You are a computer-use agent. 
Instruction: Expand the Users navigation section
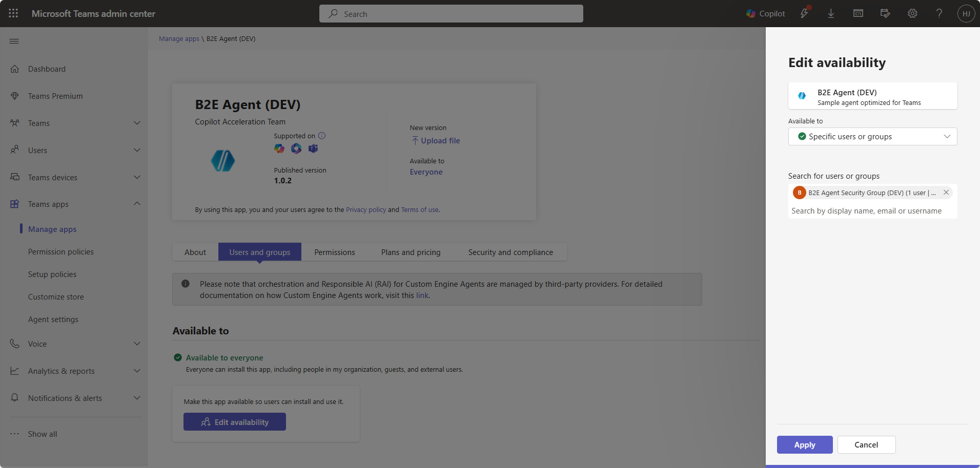tap(137, 150)
